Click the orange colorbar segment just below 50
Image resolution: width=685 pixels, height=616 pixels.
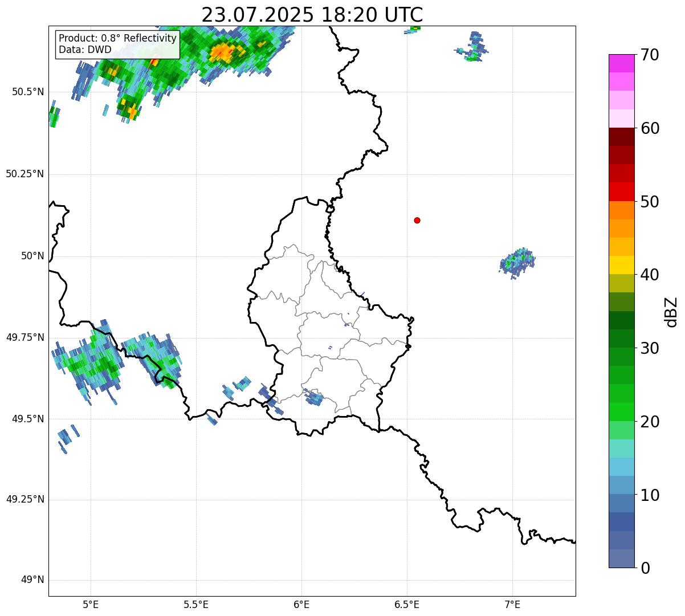tap(621, 210)
